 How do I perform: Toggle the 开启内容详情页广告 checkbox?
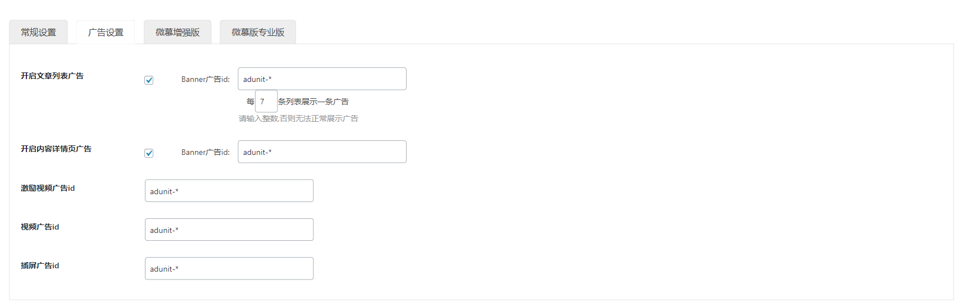coord(149,153)
